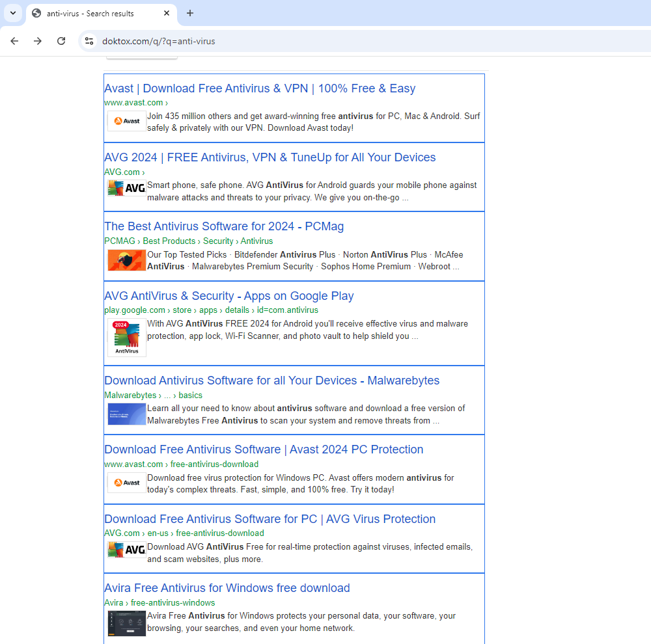Select the anti-virus Search results tab
This screenshot has width=651, height=644.
(x=91, y=13)
